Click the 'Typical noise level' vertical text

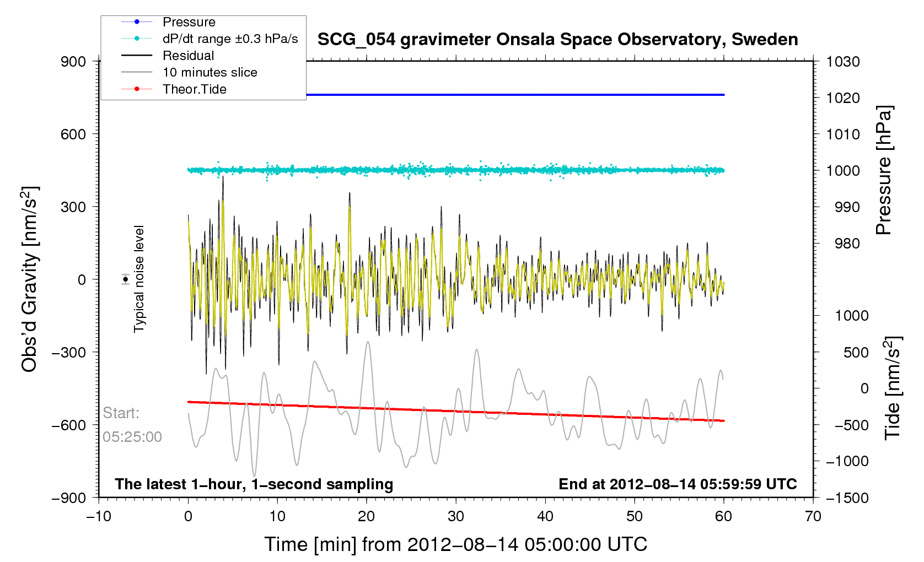139,279
